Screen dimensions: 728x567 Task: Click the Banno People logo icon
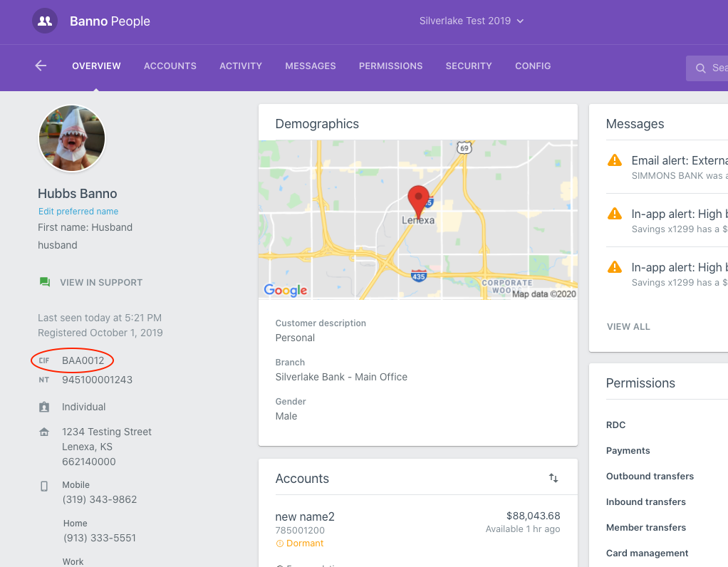pos(44,21)
